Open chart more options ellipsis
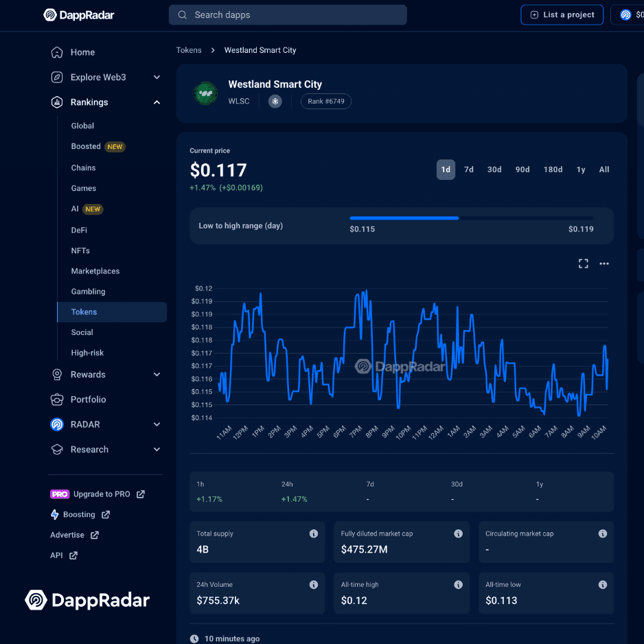Image resolution: width=644 pixels, height=644 pixels. click(603, 264)
